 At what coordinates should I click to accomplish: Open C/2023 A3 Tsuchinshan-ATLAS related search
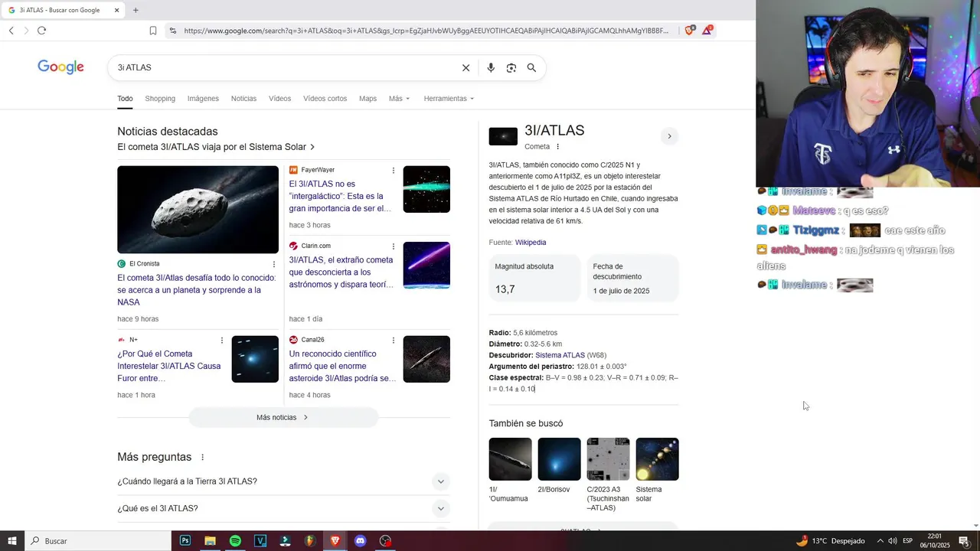pos(608,475)
